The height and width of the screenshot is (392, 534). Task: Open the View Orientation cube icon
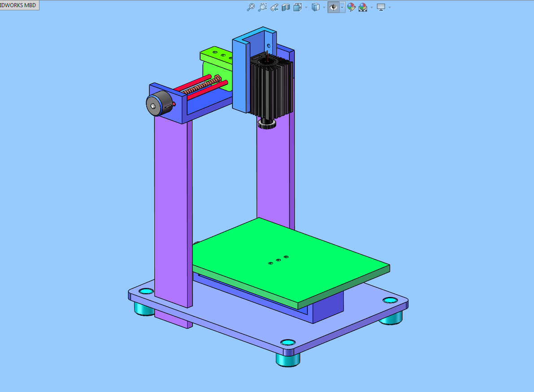tap(298, 7)
